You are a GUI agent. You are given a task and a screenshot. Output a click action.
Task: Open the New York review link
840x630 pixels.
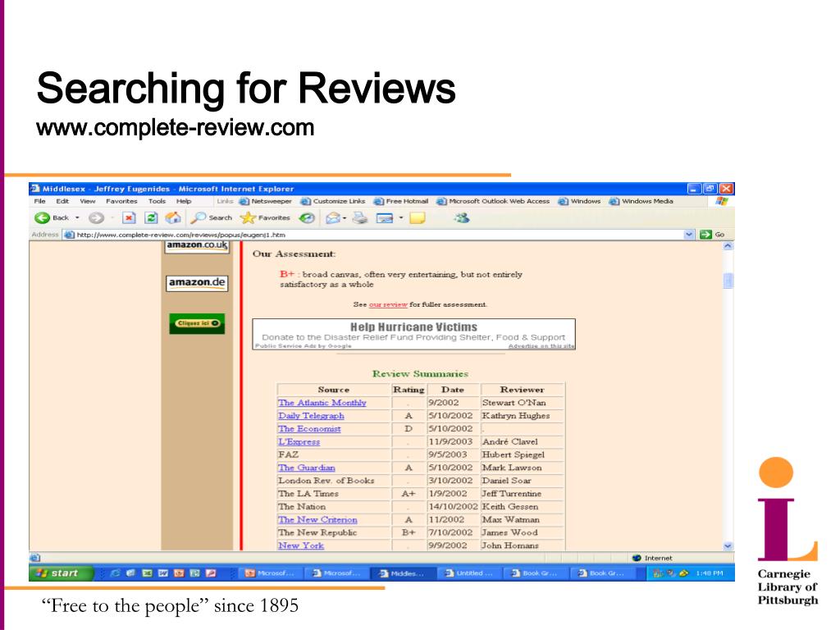tap(300, 546)
